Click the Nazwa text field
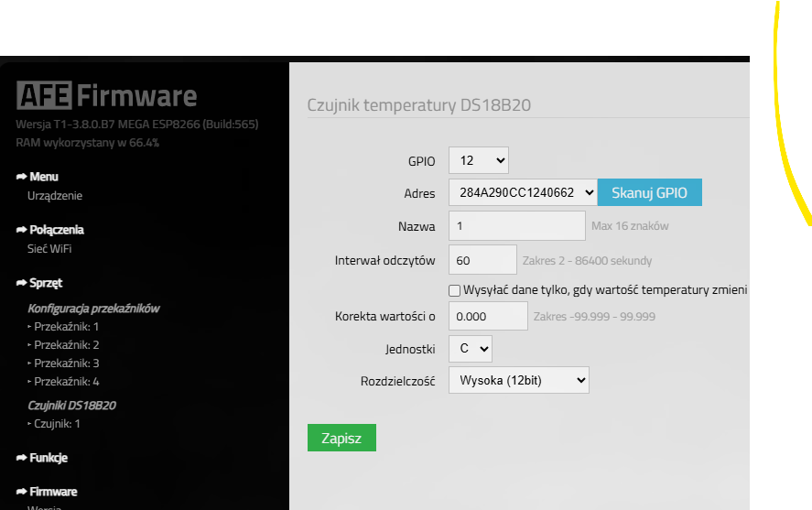The image size is (812, 510). (x=516, y=225)
